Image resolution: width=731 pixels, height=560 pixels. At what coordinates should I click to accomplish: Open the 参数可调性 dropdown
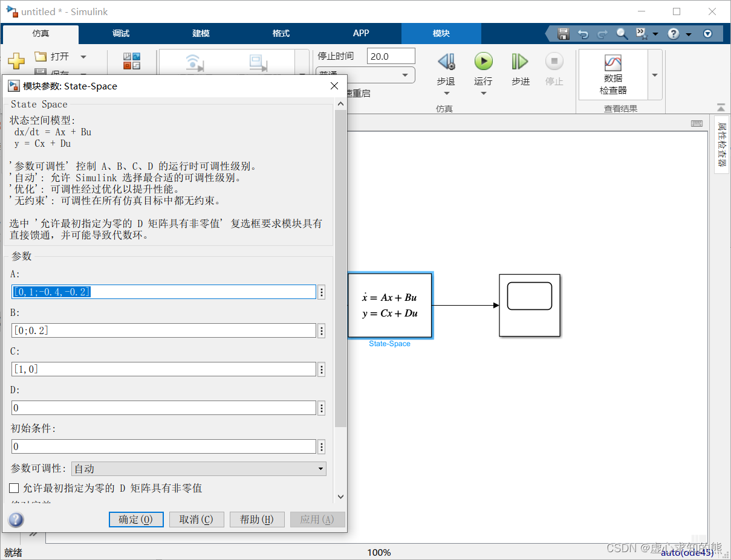pyautogui.click(x=199, y=469)
